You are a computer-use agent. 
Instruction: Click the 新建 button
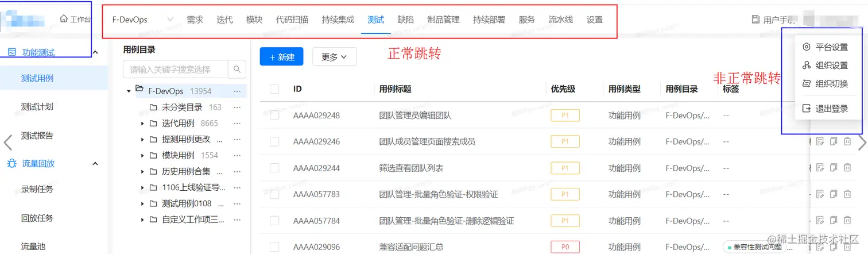pos(281,57)
